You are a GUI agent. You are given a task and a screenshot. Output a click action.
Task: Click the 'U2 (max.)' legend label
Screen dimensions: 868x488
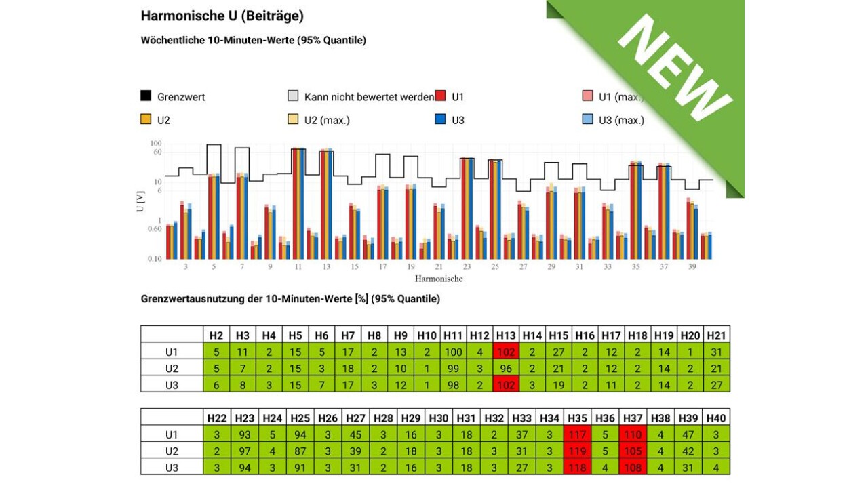pos(327,120)
